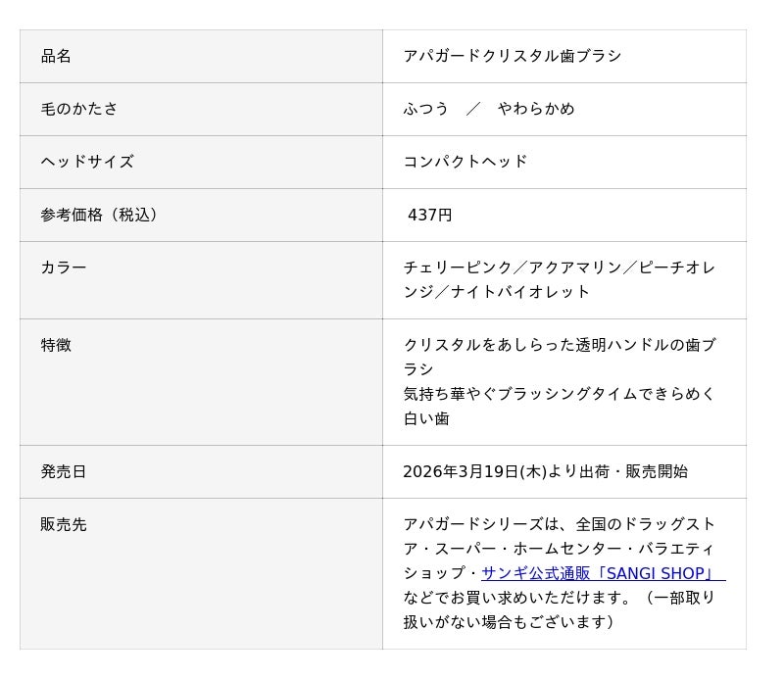This screenshot has height=679, width=784.
Task: Click the 品名 header cell
Action: [x=56, y=56]
